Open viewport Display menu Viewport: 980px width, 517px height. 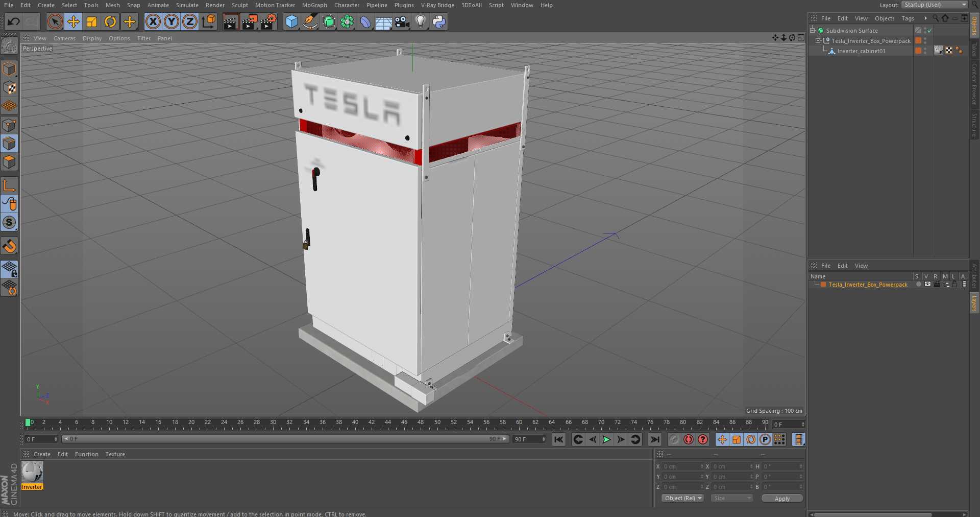pyautogui.click(x=92, y=38)
